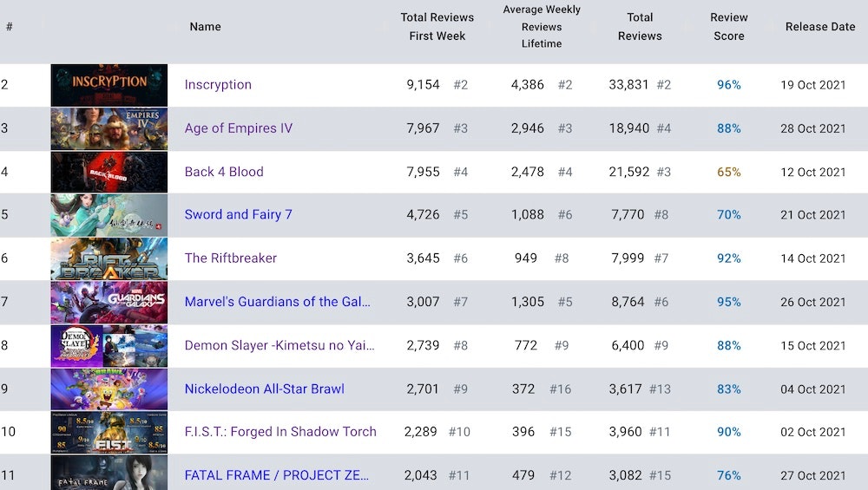Image resolution: width=868 pixels, height=490 pixels.
Task: Open F.I.S.T.: Forged In Shadow Torch link
Action: tap(280, 432)
